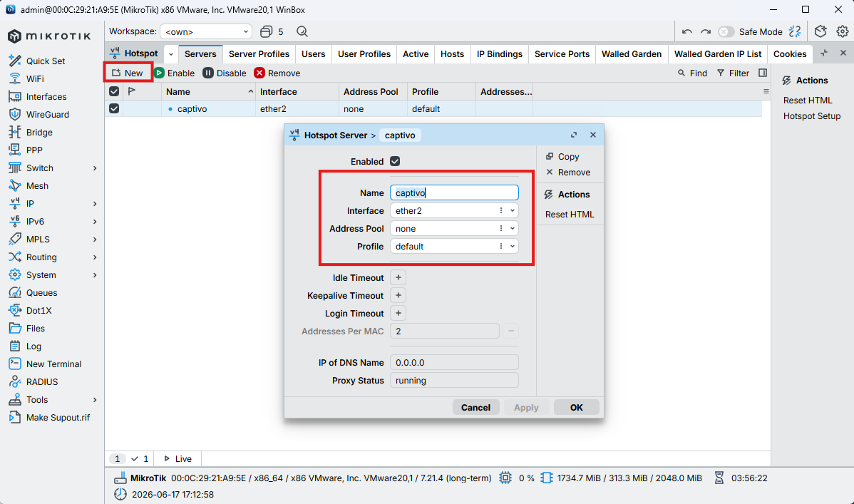Sort by the Name column header
Screen dimensions: 854x504
(209, 91)
